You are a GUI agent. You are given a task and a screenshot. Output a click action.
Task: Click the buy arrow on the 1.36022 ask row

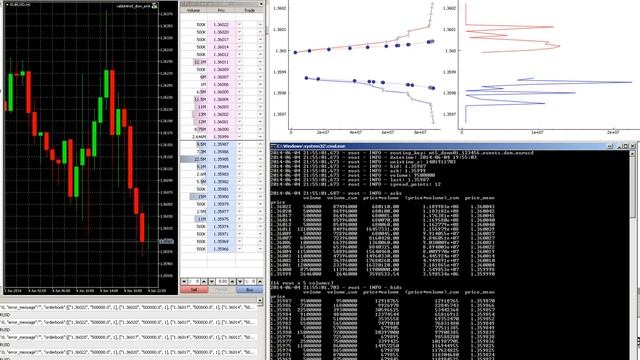[x=260, y=24]
